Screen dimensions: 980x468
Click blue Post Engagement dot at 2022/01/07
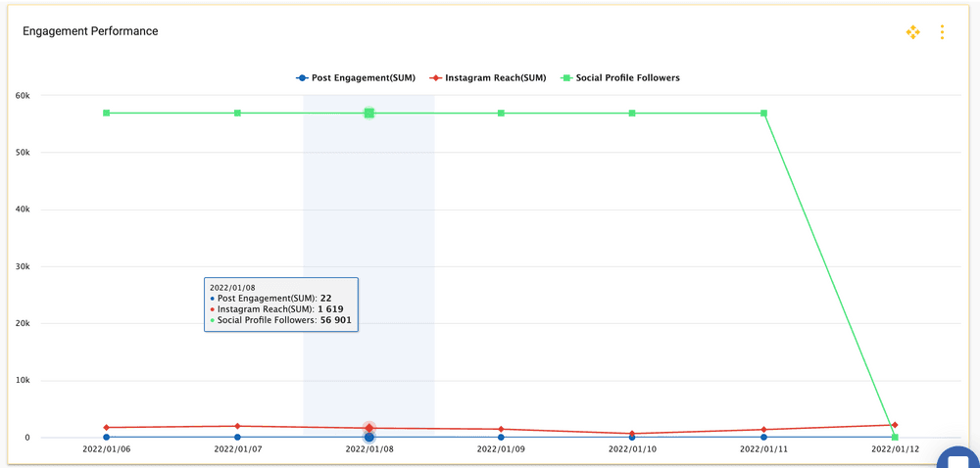[237, 437]
